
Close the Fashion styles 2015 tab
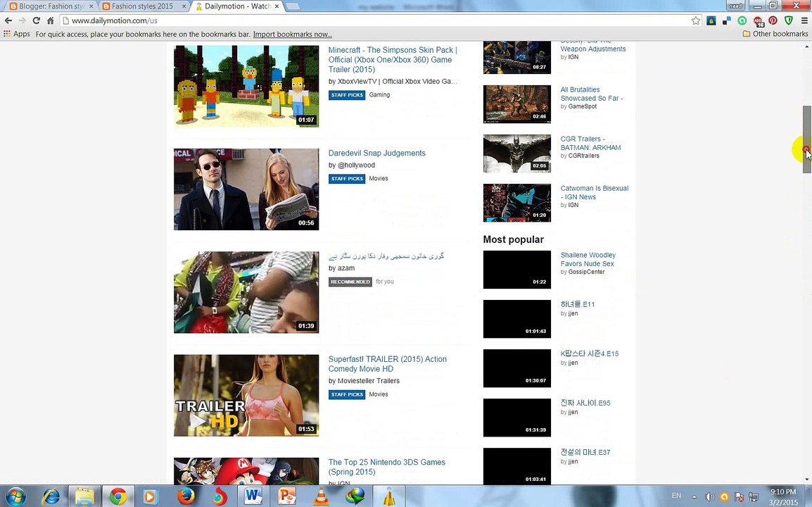click(x=184, y=6)
